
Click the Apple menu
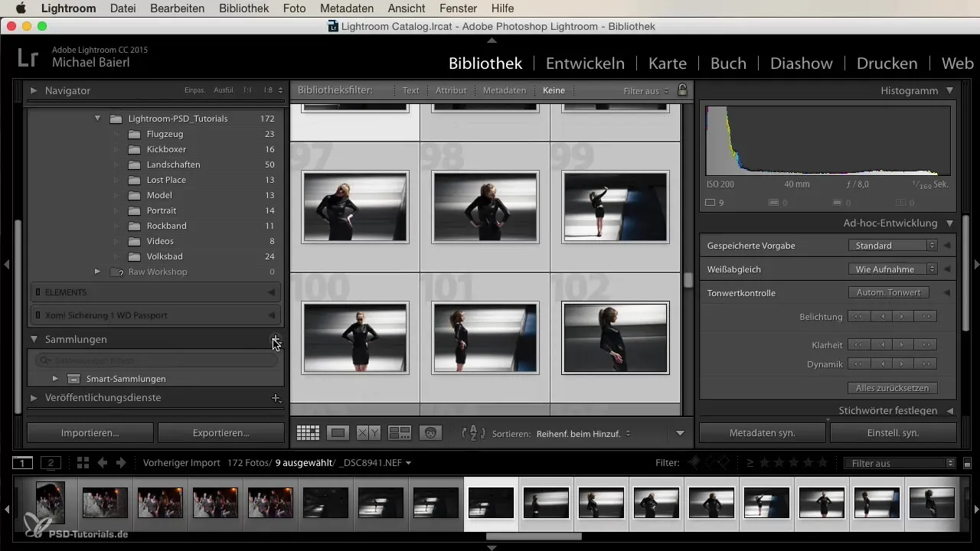click(20, 8)
